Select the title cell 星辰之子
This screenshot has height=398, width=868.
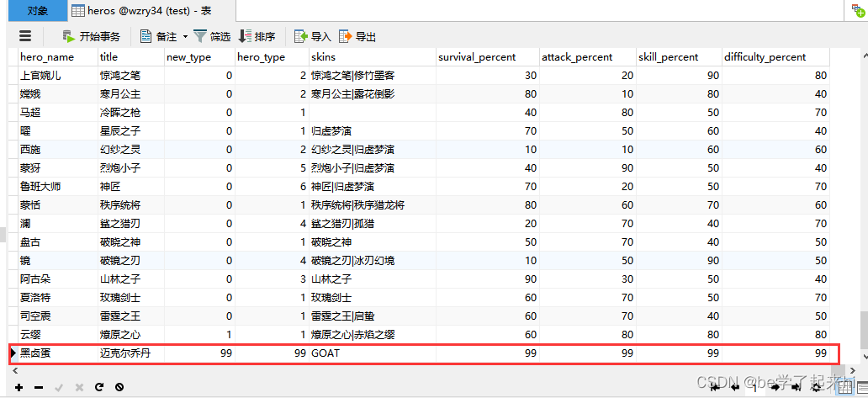131,131
